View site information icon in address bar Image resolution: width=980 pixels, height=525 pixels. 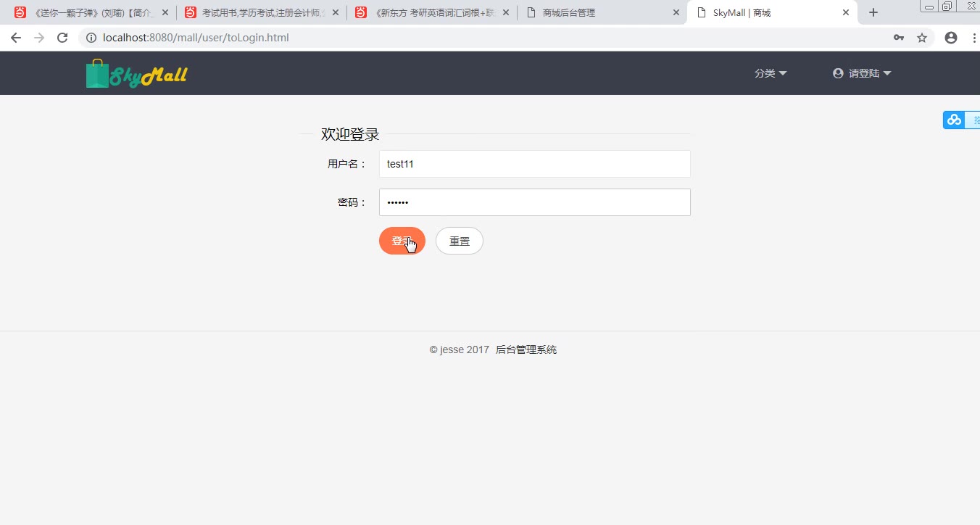(91, 38)
